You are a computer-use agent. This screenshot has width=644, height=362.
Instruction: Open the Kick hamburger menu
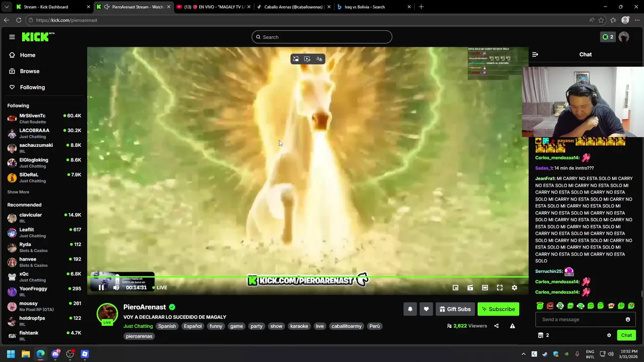pos(12,37)
